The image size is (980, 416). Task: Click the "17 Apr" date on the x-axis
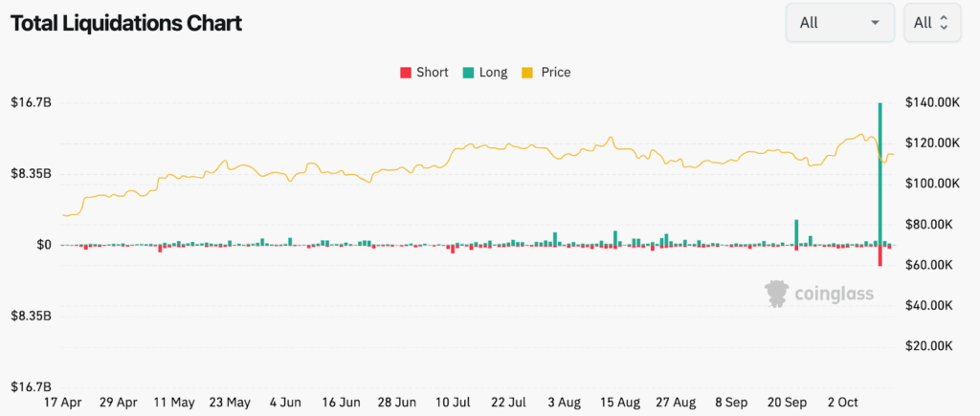[x=61, y=403]
